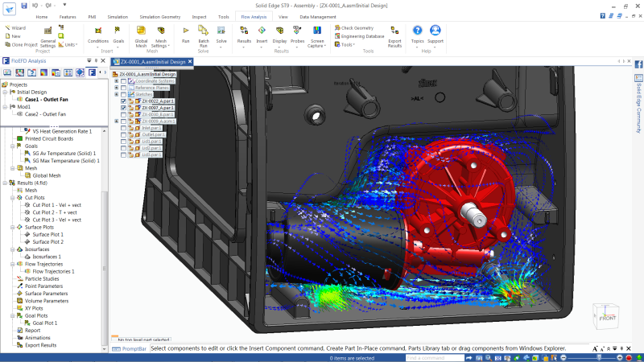Open the Units dropdown

tap(68, 44)
